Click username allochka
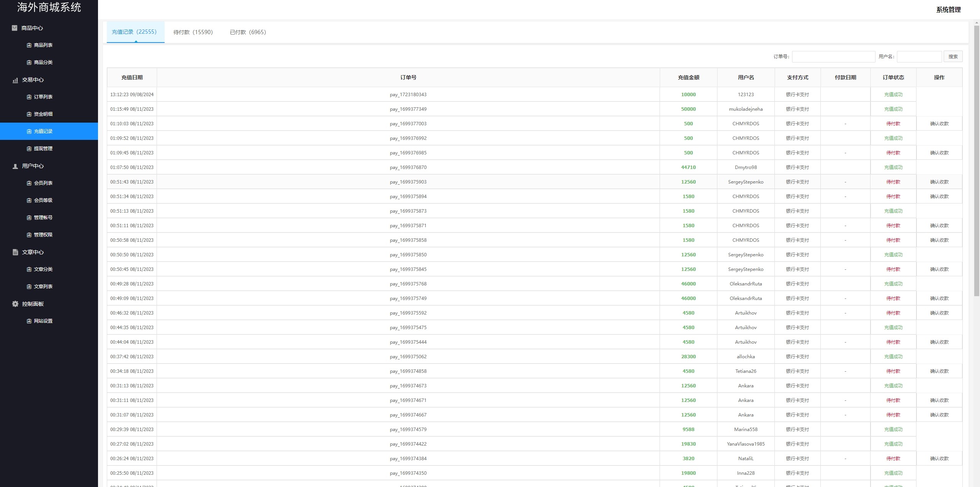The image size is (980, 487). pyautogui.click(x=746, y=357)
